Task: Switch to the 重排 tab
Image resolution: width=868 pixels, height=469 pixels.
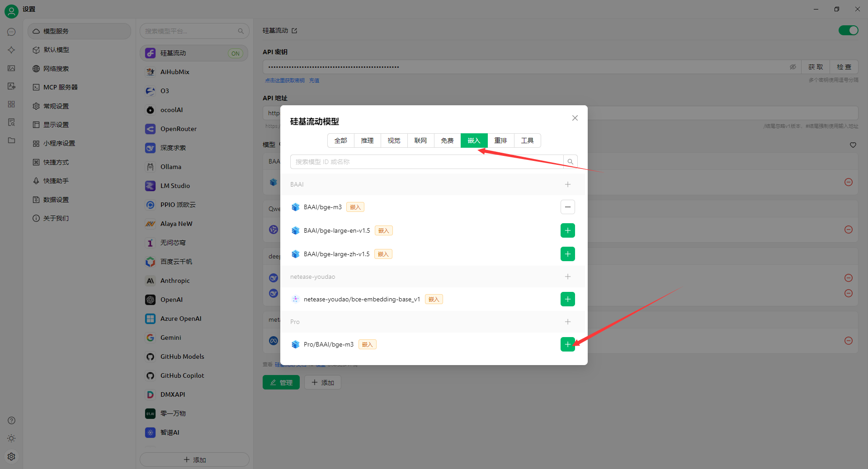Action: pyautogui.click(x=500, y=141)
